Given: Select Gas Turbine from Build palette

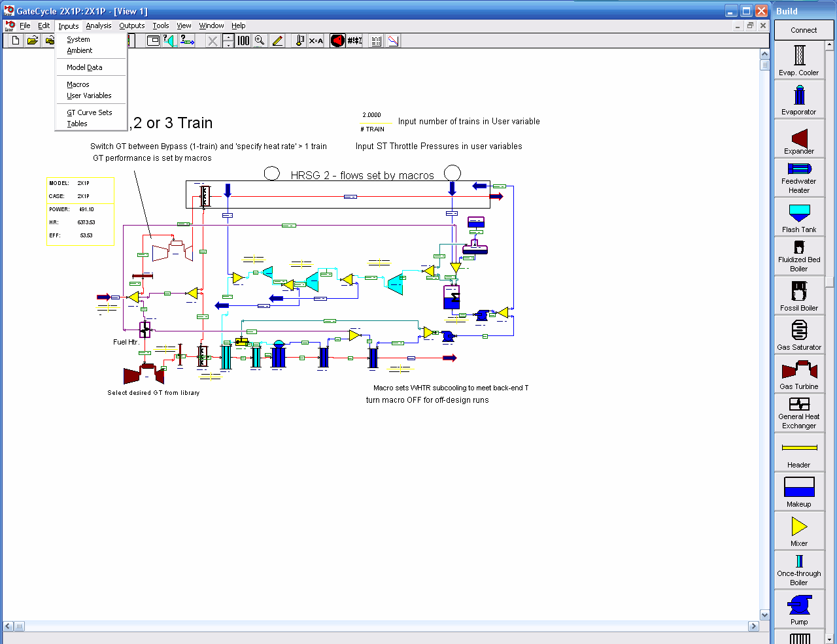Looking at the screenshot, I should click(799, 374).
